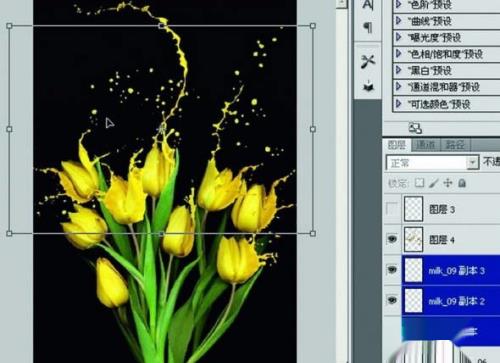Hide the 图层 4 layer
Image resolution: width=500 pixels, height=363 pixels.
pyautogui.click(x=392, y=239)
